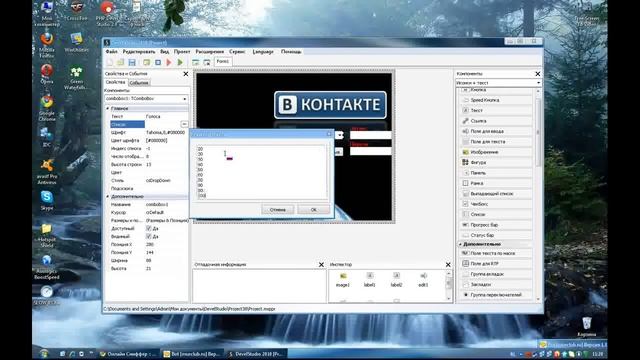This screenshot has height=360, width=640.
Task: Click the Save (floppy disk) toolbar icon
Action: (132, 62)
